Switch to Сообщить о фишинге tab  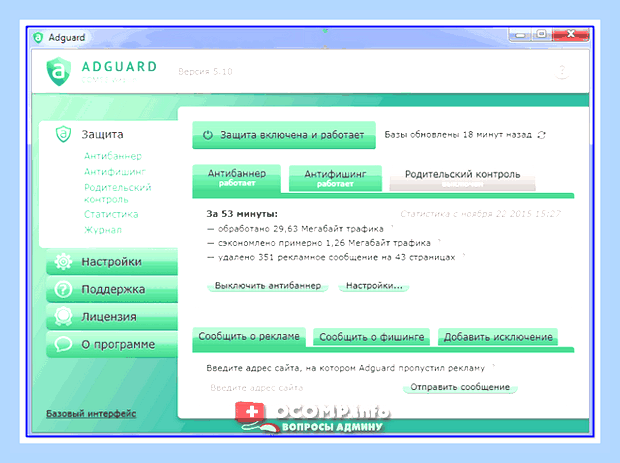point(372,337)
